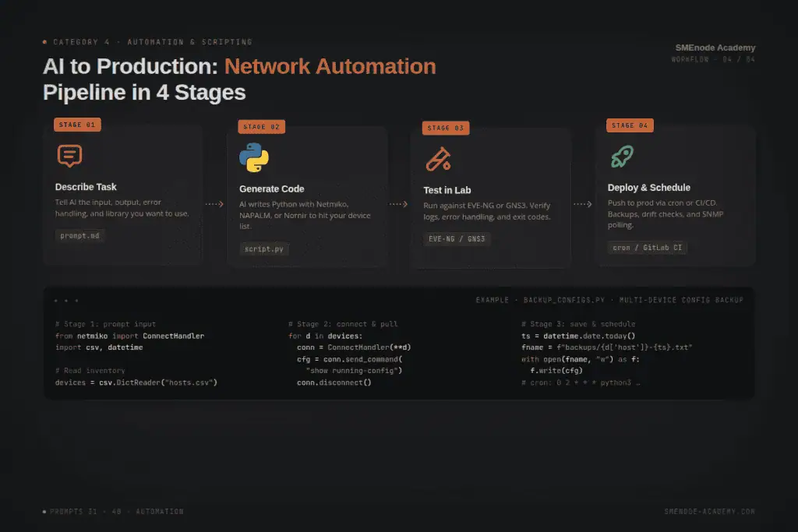
Task: Click the Stage 01 description about input and output
Action: pos(122,208)
